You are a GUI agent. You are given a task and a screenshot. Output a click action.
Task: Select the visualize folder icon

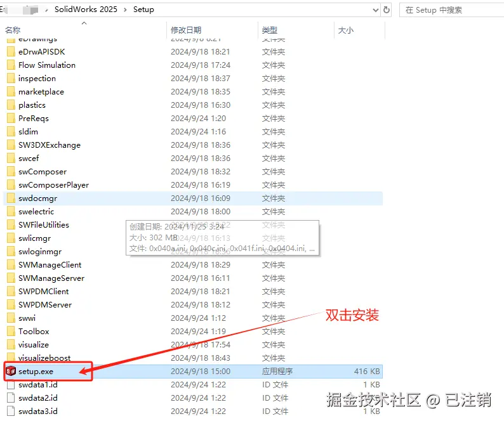[x=11, y=345]
